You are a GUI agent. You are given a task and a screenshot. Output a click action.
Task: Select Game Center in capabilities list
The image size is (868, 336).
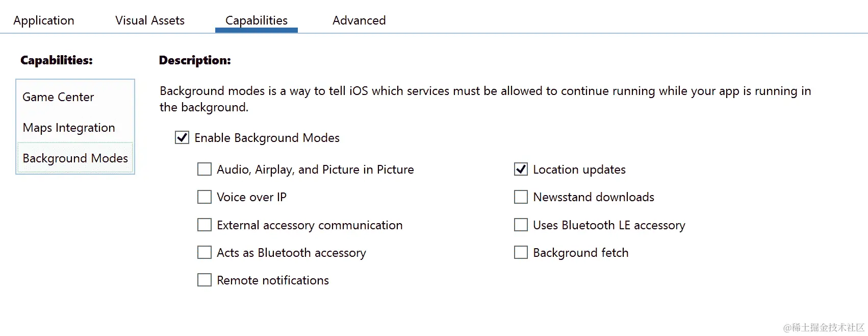[59, 97]
